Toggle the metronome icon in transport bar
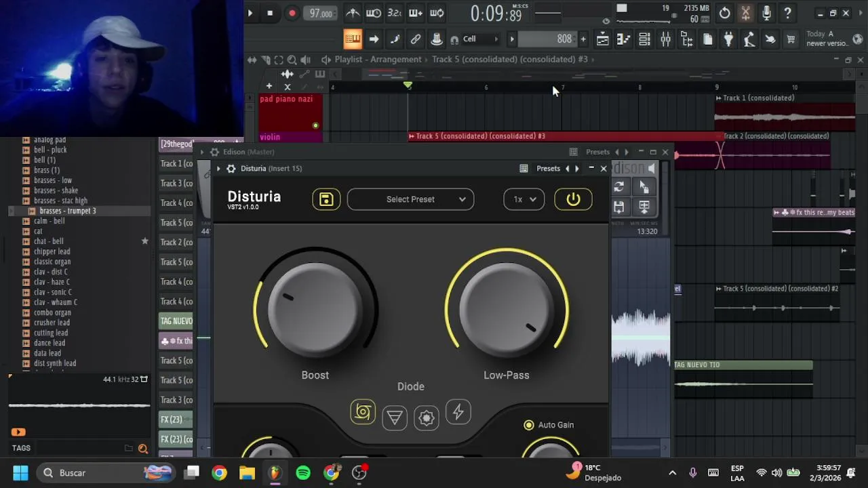 [x=353, y=13]
